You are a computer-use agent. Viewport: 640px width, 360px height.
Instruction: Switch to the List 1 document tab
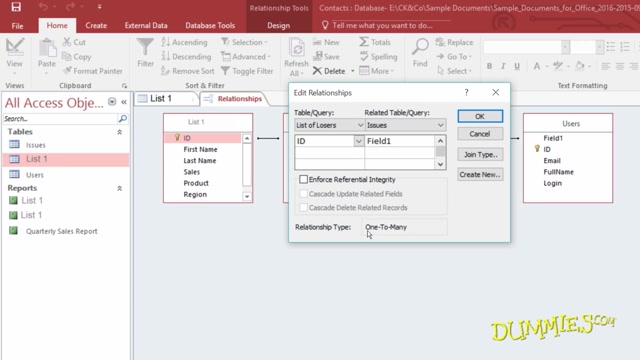(167, 98)
